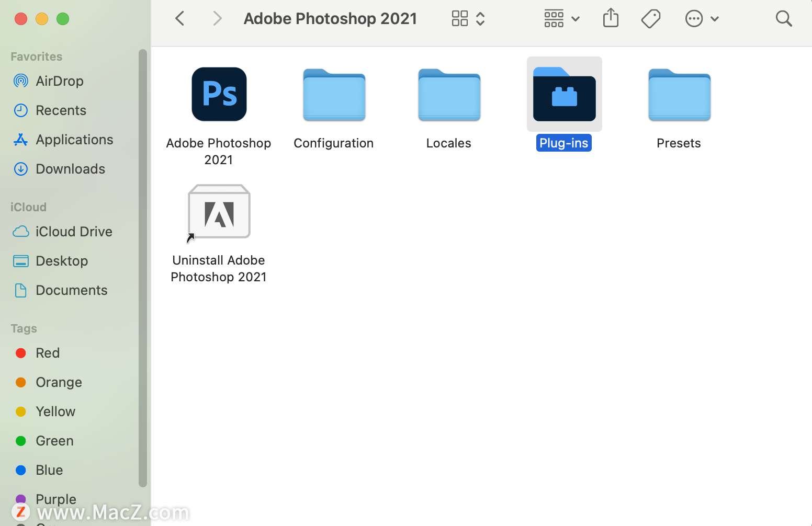This screenshot has height=526, width=812.
Task: Click the Yellow tag label
Action: pyautogui.click(x=55, y=411)
